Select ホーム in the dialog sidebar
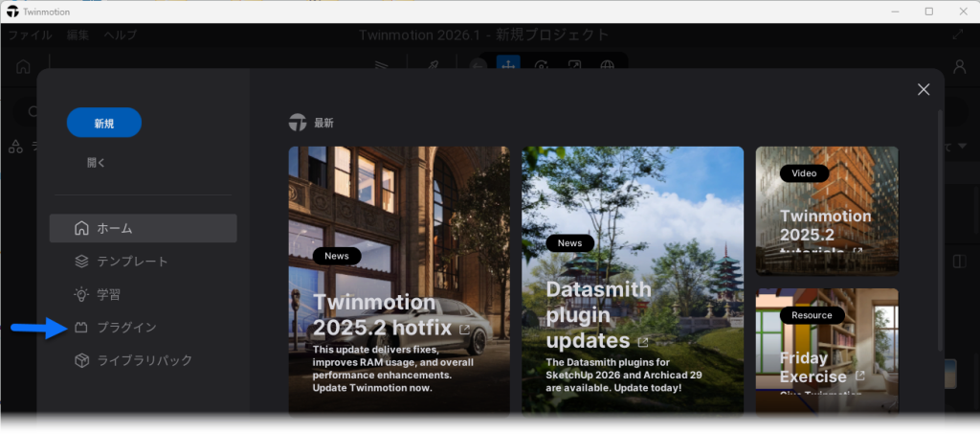 143,228
